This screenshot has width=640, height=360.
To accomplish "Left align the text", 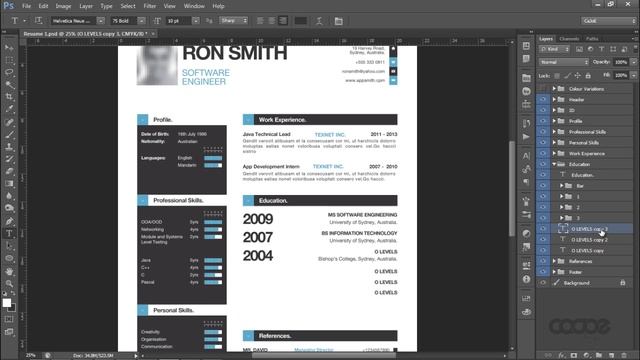I will (x=260, y=21).
